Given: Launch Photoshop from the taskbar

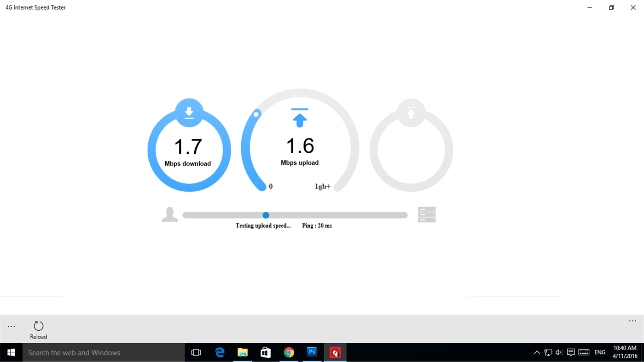Looking at the screenshot, I should (x=312, y=352).
